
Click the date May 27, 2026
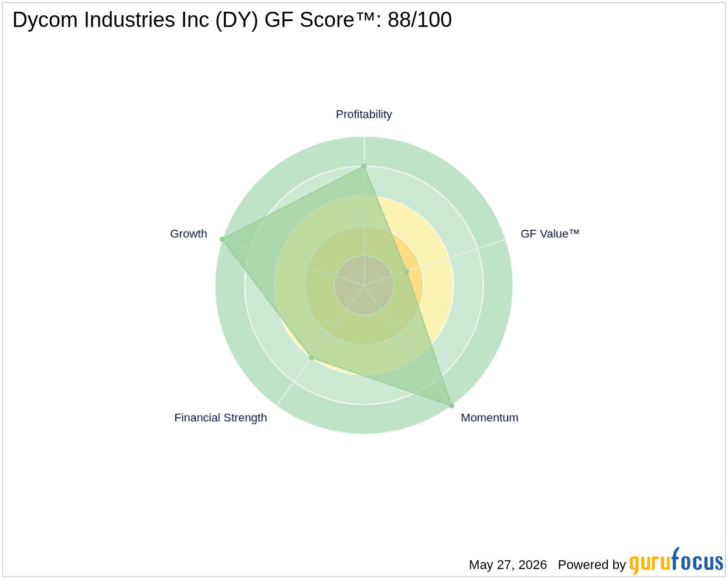(x=508, y=565)
